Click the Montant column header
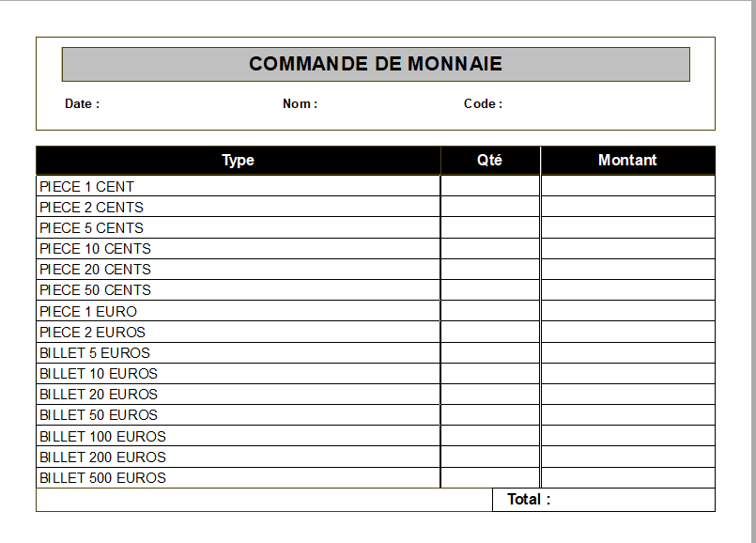Image resolution: width=756 pixels, height=543 pixels. coord(627,161)
